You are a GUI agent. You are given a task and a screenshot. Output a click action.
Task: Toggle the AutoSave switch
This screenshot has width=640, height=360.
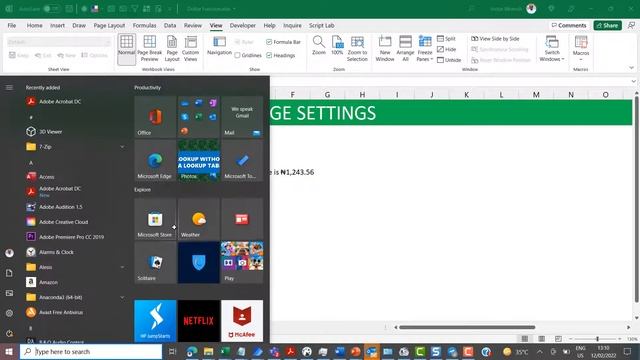coord(51,9)
